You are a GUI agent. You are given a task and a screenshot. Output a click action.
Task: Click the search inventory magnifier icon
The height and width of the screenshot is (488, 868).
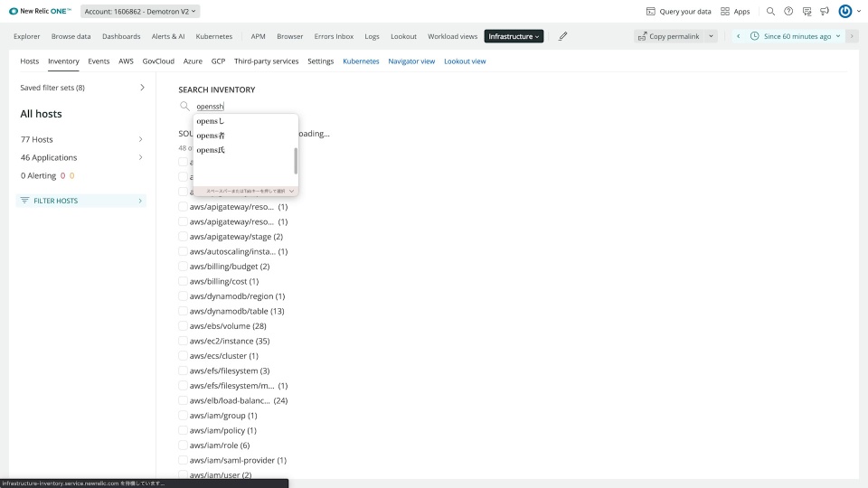(184, 106)
